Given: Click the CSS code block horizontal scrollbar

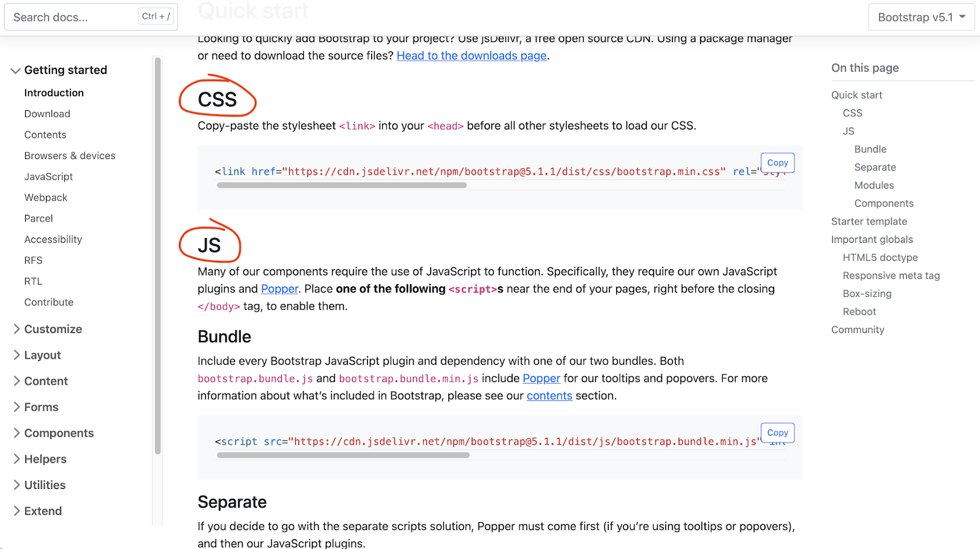Looking at the screenshot, I should [x=342, y=185].
